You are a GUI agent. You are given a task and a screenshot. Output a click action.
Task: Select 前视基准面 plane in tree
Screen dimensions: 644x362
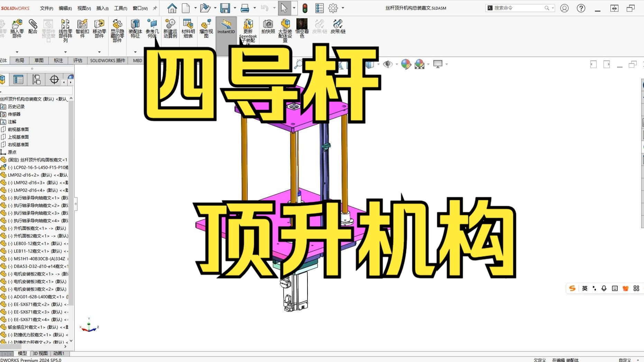point(18,129)
